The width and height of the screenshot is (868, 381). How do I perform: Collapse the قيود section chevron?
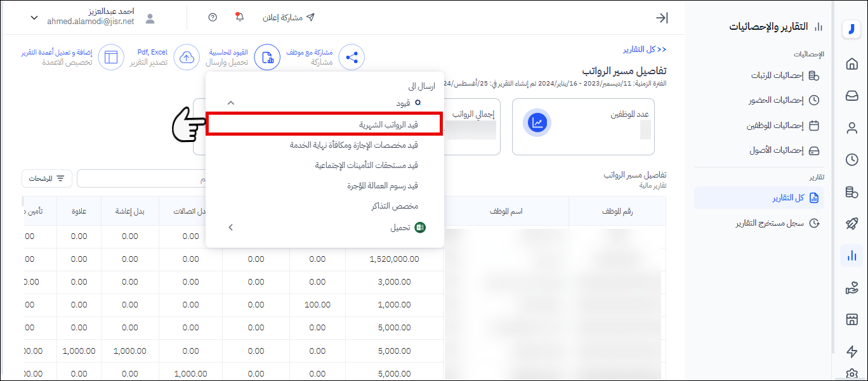[231, 103]
